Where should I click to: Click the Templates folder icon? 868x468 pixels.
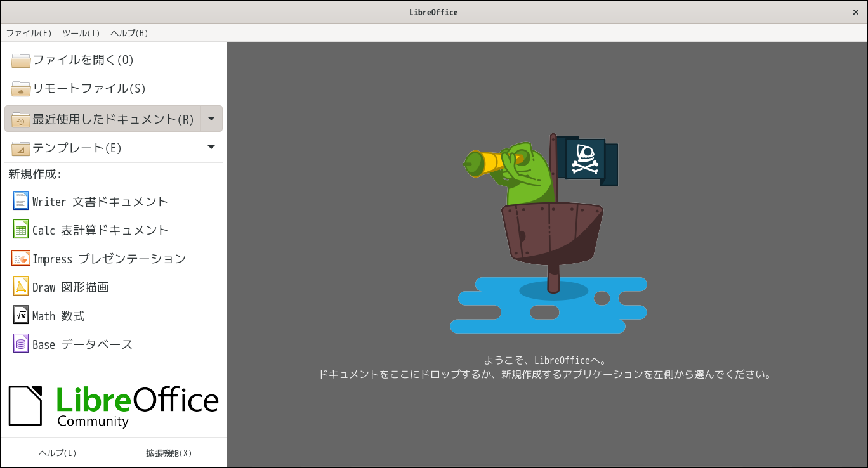[x=21, y=148]
